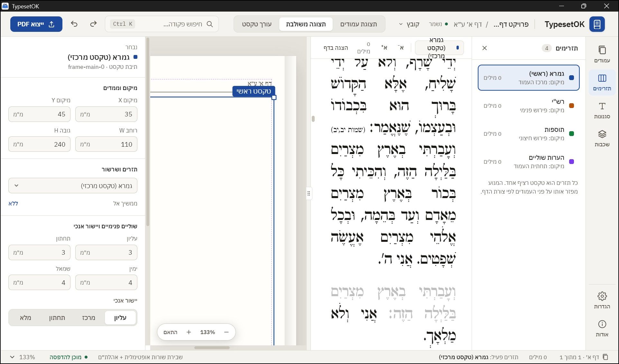Open הגדרות settings gear icon
The width and height of the screenshot is (619, 364).
(602, 300)
